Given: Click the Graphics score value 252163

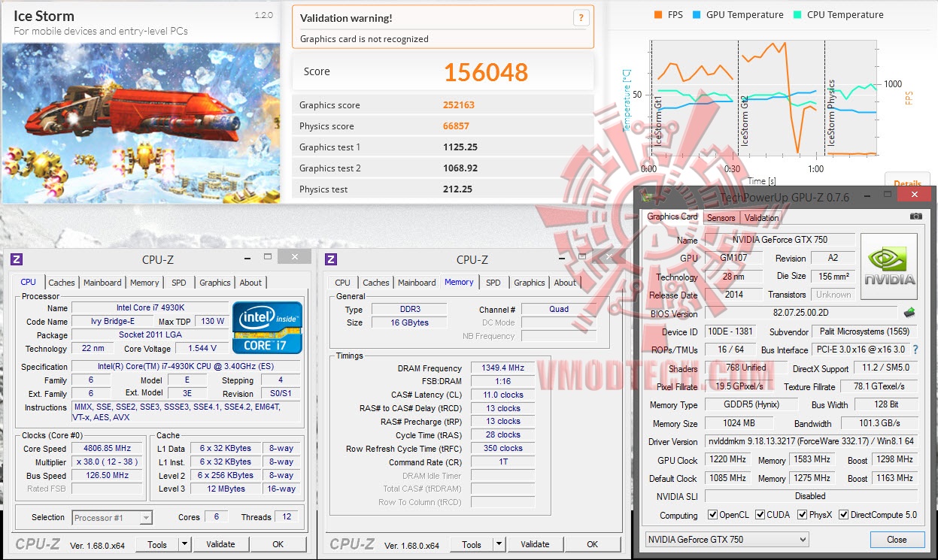Looking at the screenshot, I should pyautogui.click(x=459, y=105).
